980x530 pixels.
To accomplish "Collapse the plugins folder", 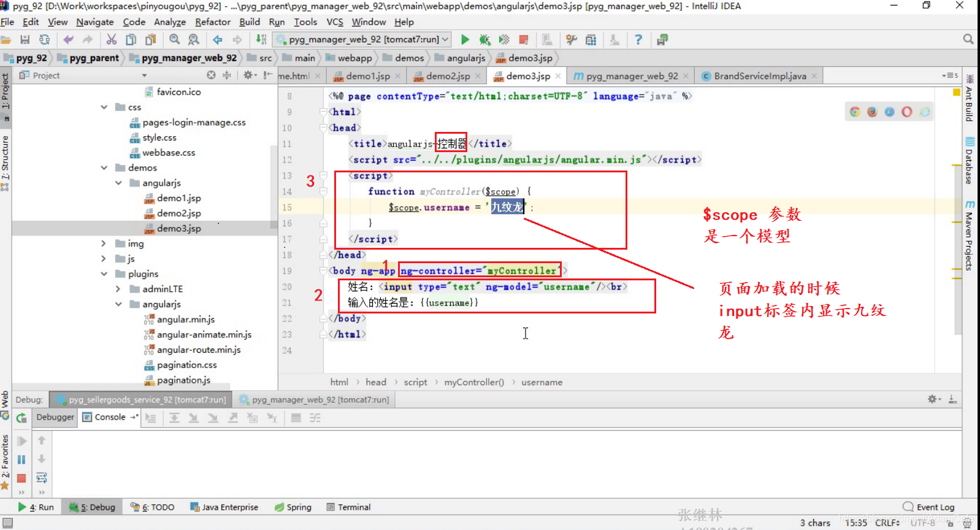I will pos(104,274).
